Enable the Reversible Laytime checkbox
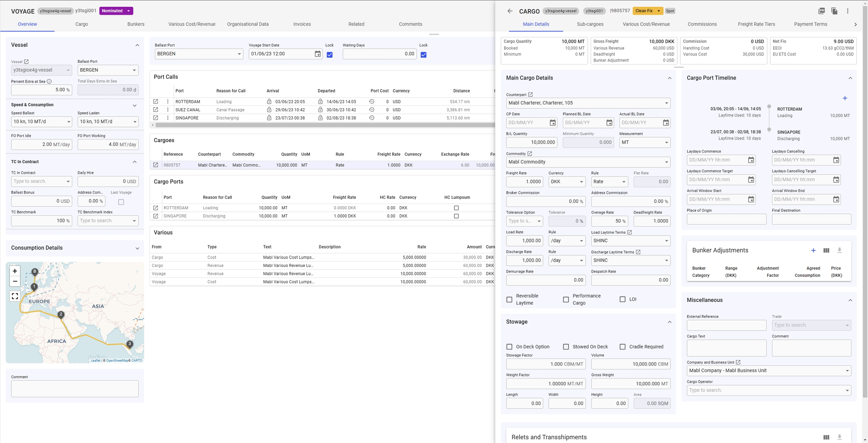 coord(509,299)
